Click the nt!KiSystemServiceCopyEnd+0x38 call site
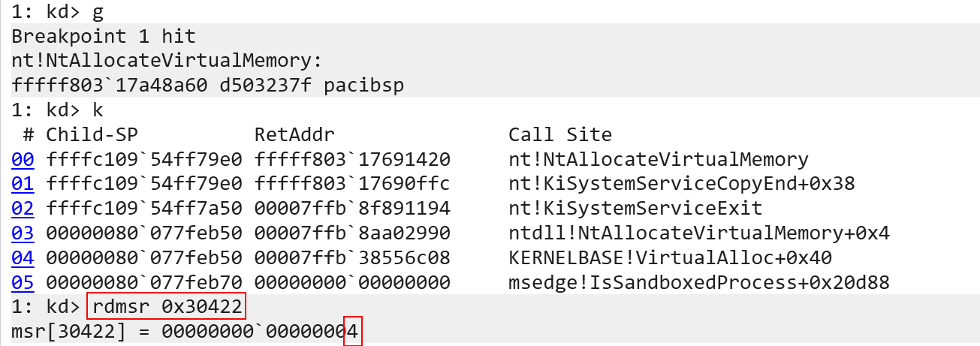980x346 pixels. (x=681, y=184)
